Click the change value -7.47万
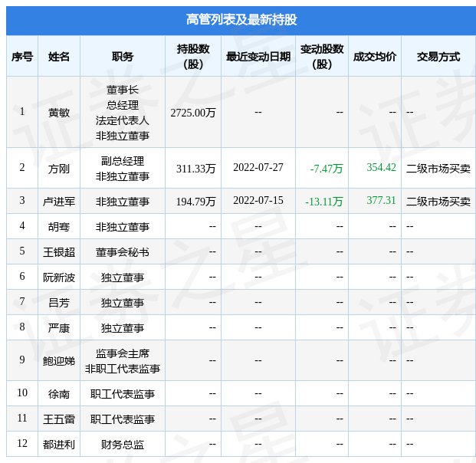This screenshot has width=476, height=463. point(327,169)
